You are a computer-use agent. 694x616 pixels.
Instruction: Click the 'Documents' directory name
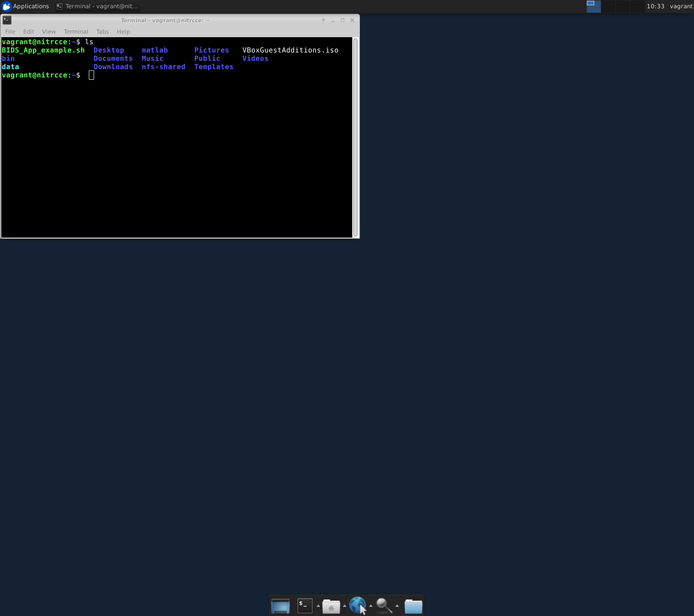[113, 59]
